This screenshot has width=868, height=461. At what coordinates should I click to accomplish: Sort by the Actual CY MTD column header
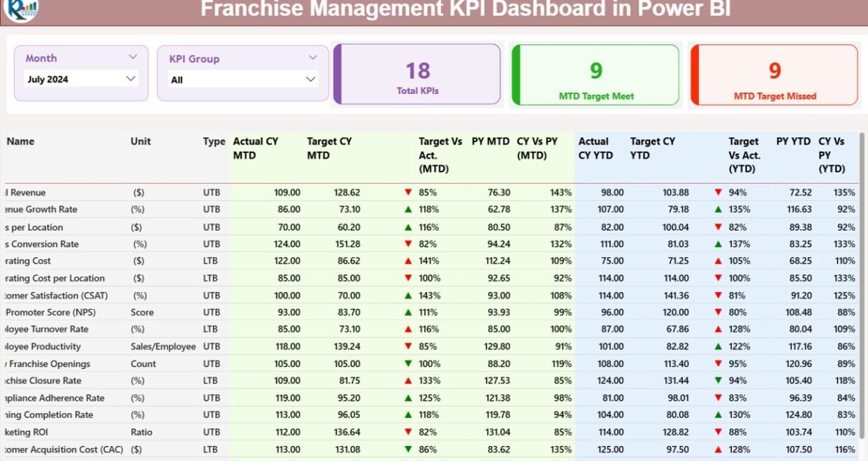click(x=255, y=148)
